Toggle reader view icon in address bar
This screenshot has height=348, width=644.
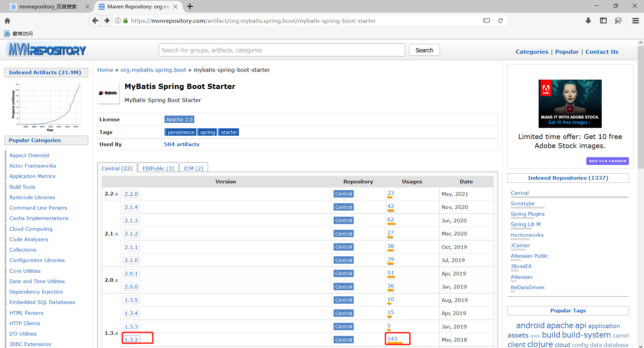(487, 21)
